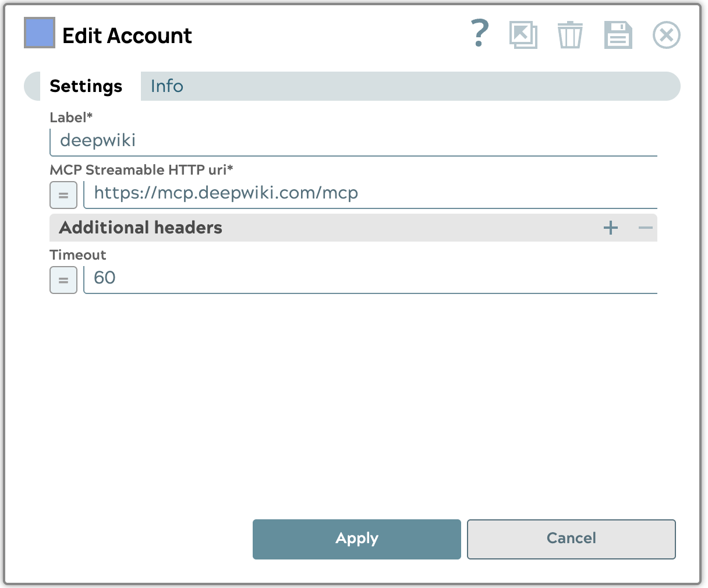Cancel editing the account
The image size is (708, 588).
[571, 539]
